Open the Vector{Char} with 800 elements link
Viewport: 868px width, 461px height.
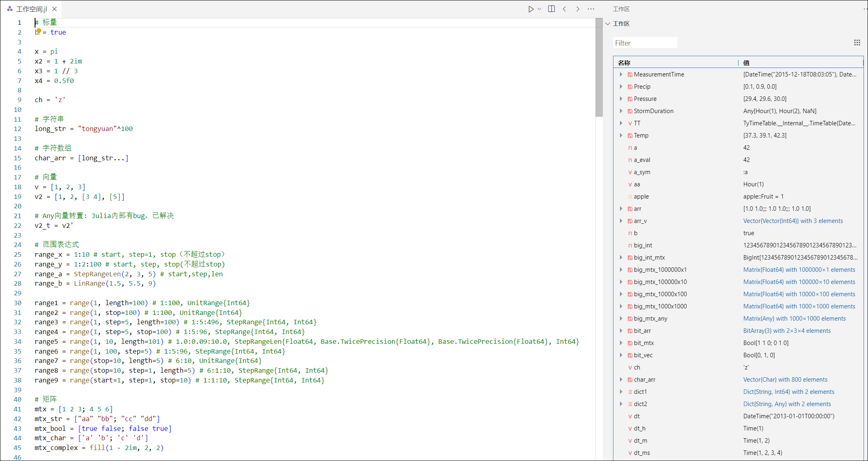click(x=785, y=380)
